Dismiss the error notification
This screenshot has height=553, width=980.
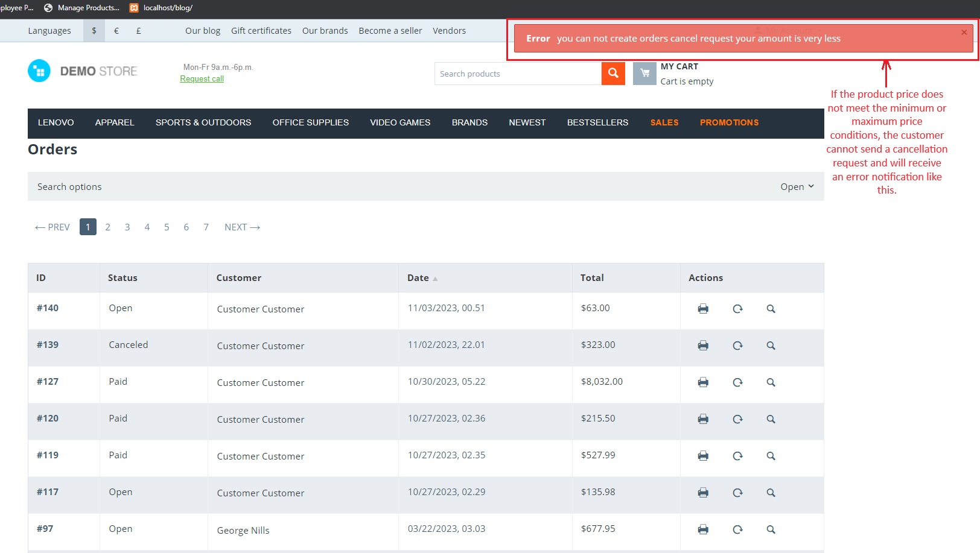pyautogui.click(x=964, y=32)
